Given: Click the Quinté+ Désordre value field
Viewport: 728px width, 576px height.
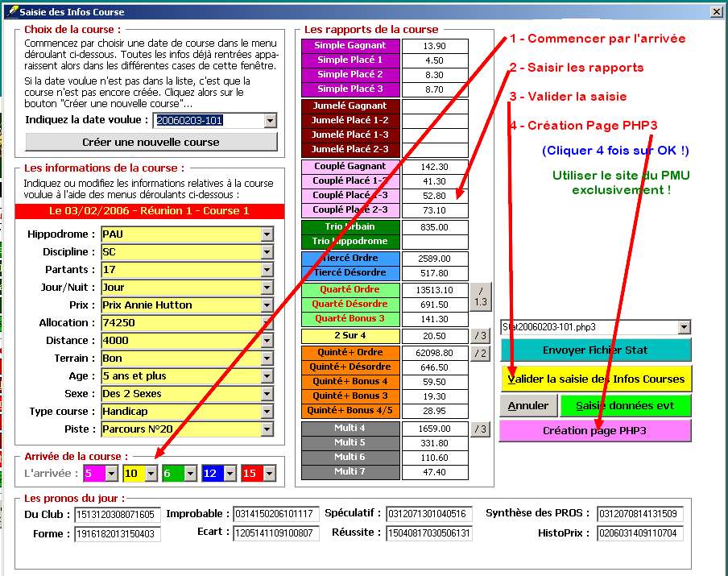Looking at the screenshot, I should click(435, 367).
